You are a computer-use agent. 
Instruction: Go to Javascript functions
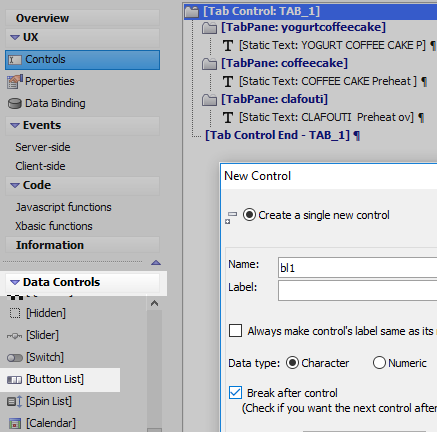pyautogui.click(x=63, y=207)
